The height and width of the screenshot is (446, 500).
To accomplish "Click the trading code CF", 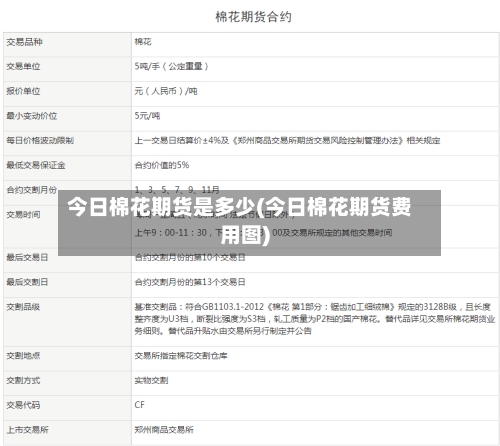I will pos(139,405).
